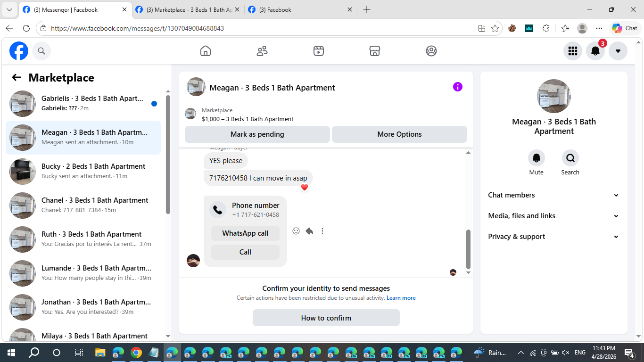Click the WhatsApp call button
This screenshot has height=362, width=644.
click(245, 233)
